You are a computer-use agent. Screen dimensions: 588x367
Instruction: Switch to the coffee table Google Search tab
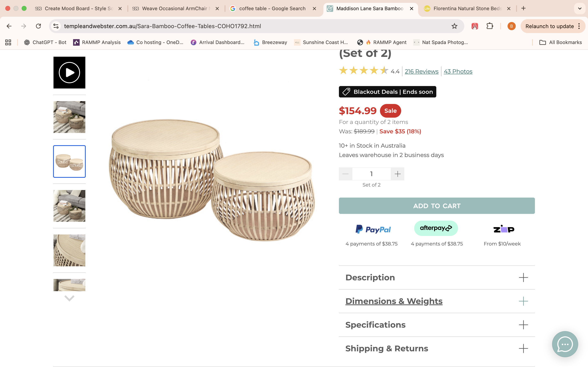click(x=272, y=9)
